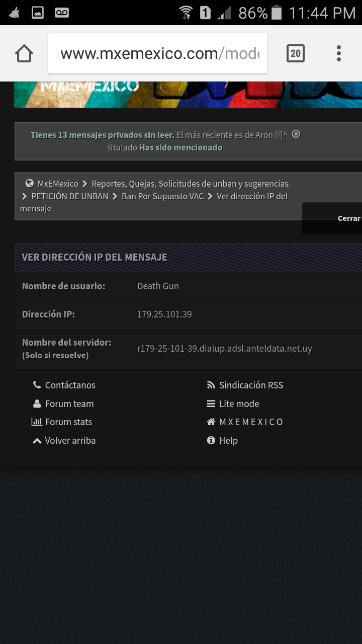Go to MxEMexico breadcrumb link
362x644 pixels.
tap(58, 184)
